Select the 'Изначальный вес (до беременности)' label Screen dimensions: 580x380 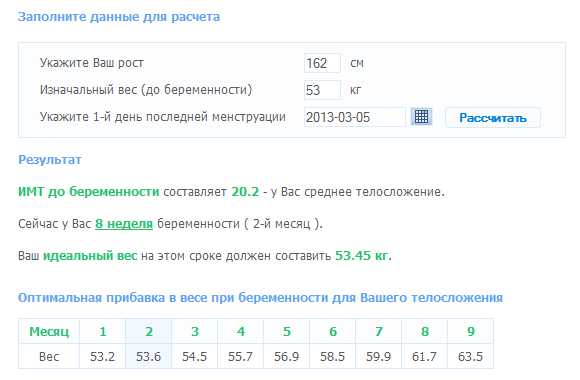(x=146, y=90)
